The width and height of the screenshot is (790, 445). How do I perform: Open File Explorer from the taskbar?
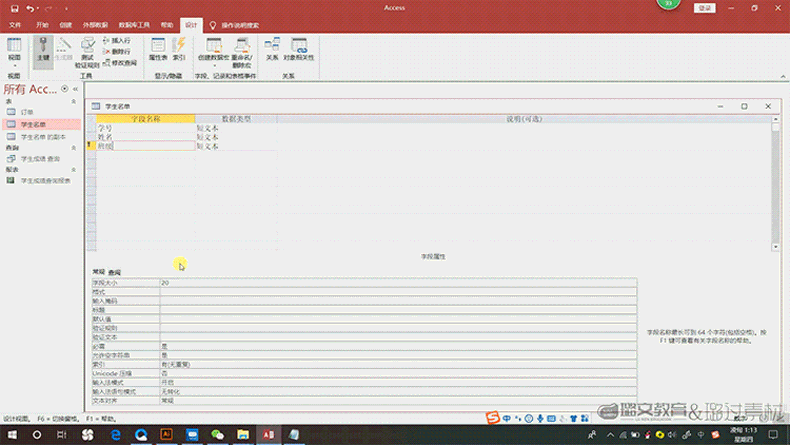[x=243, y=434]
